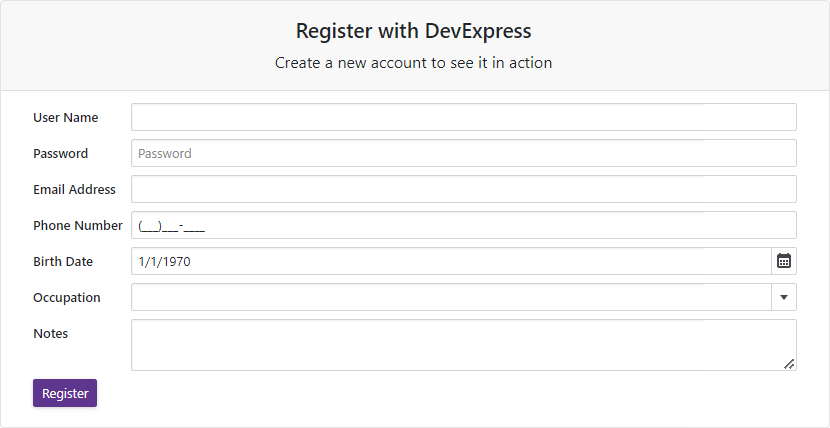Select the Email Address input box
Viewport: 830px width, 428px height.
coord(463,189)
